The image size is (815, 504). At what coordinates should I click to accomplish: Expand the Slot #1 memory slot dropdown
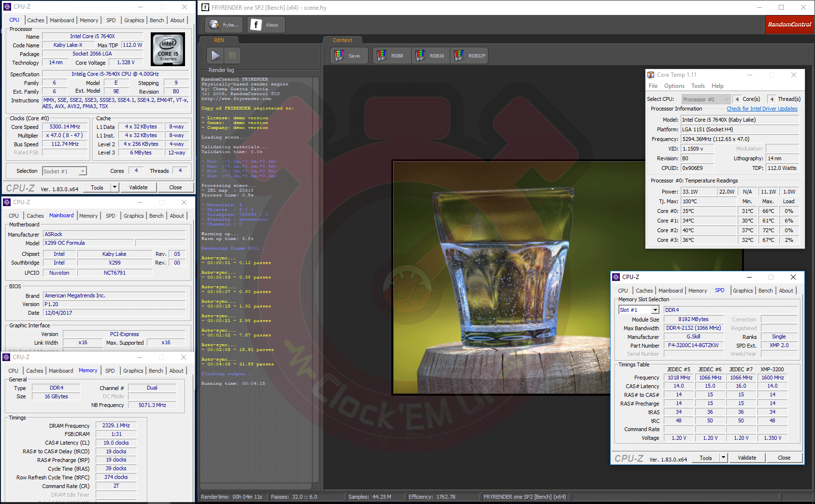[655, 310]
